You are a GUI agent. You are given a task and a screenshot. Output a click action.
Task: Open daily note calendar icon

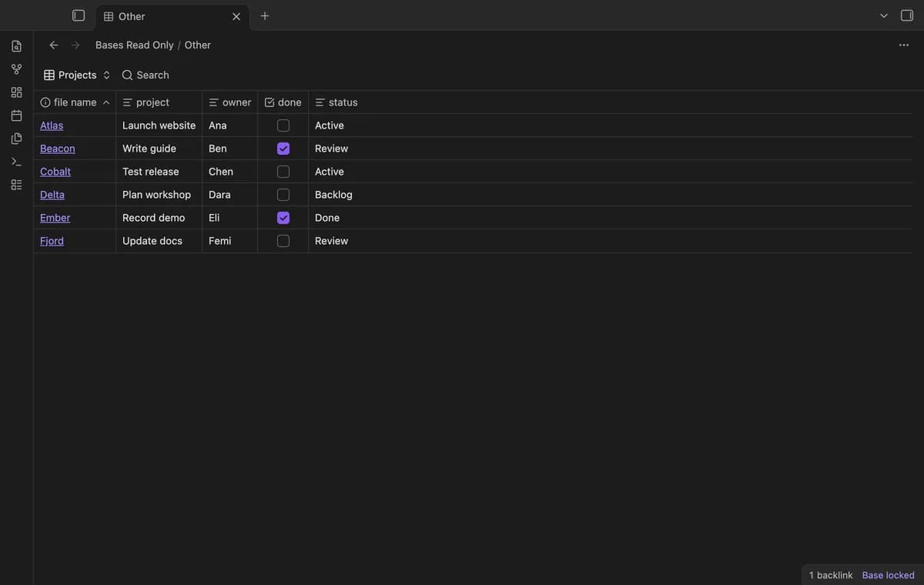pos(16,115)
